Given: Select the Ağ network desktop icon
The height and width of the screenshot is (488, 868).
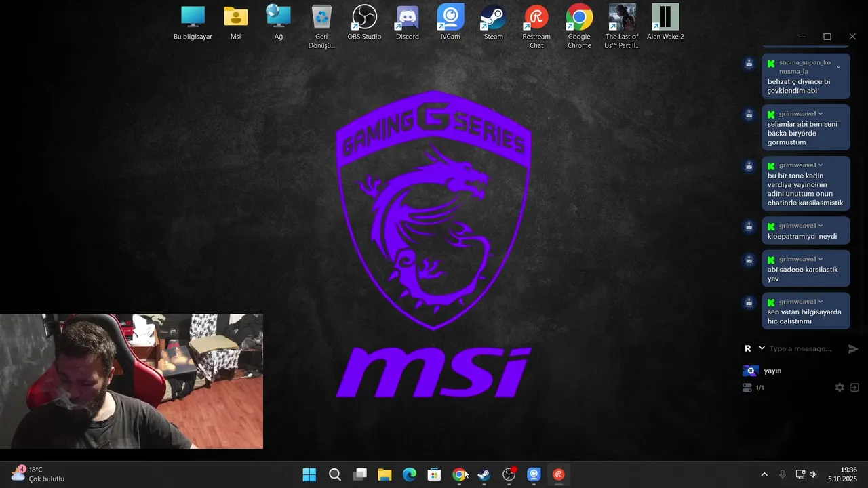Looking at the screenshot, I should click(278, 22).
